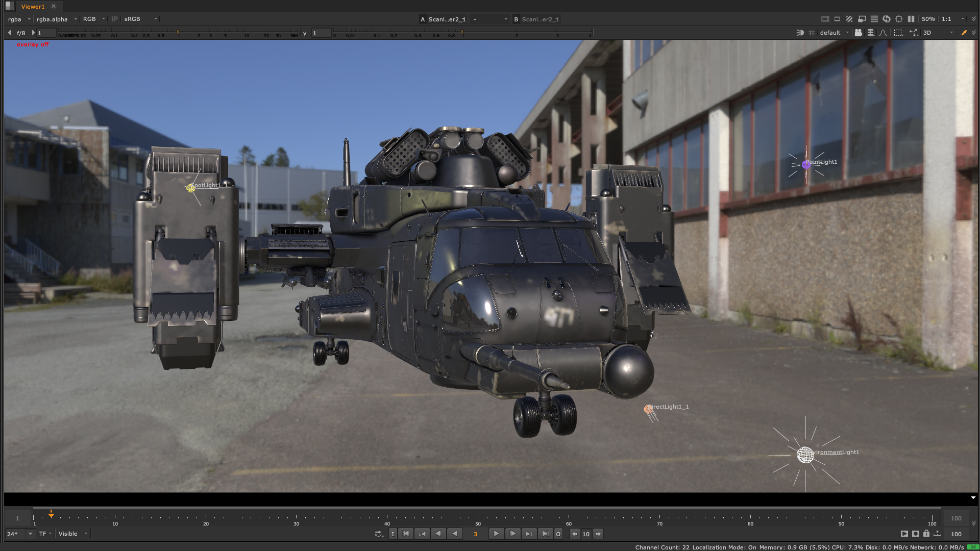Viewport: 980px width, 551px height.
Task: Click the orange playhead marker at frame 3
Action: (51, 515)
